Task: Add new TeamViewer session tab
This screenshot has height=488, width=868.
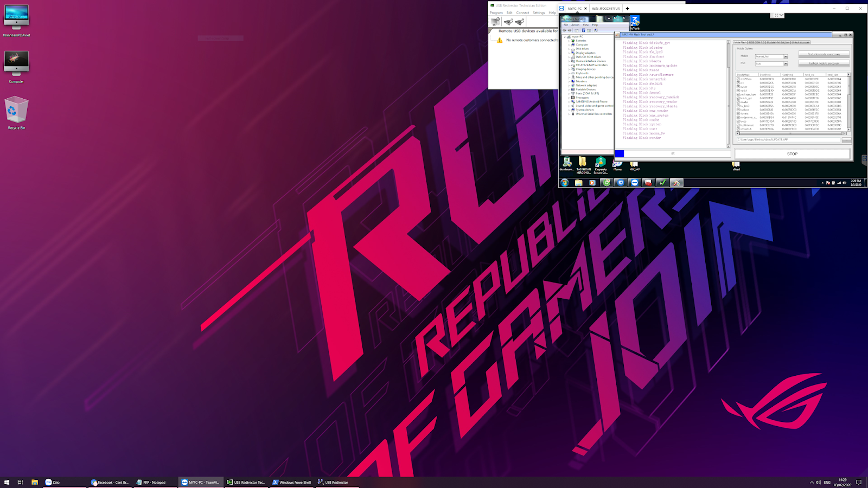Action: [627, 9]
